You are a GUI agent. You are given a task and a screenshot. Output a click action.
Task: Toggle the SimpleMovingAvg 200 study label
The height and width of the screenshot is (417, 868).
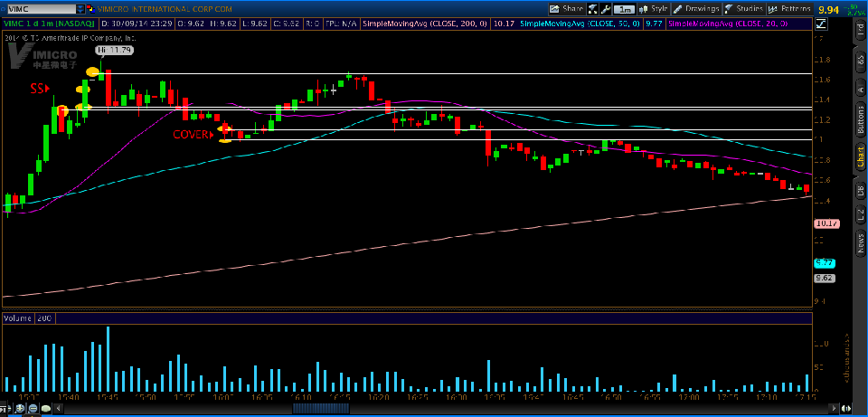[425, 24]
